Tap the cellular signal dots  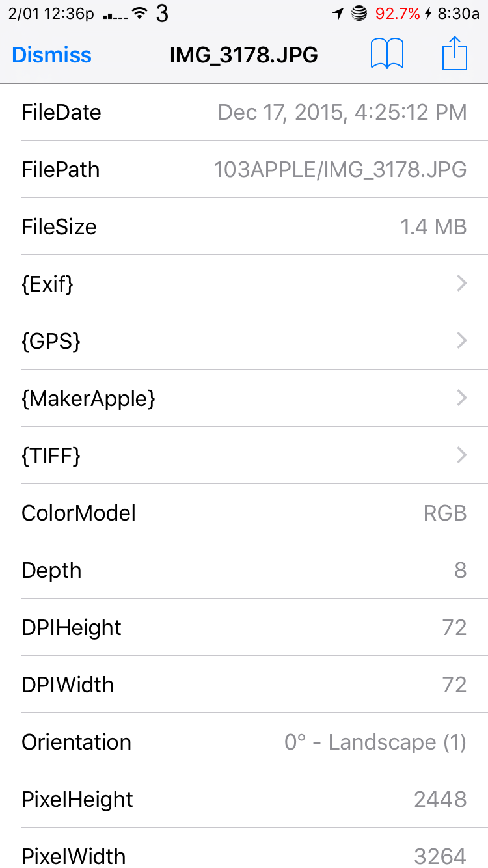coord(115,15)
